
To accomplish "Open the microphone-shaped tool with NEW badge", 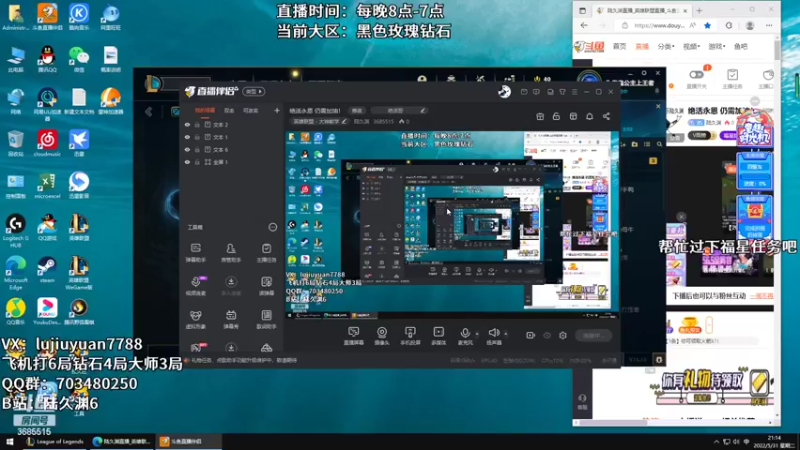I will pos(196,286).
